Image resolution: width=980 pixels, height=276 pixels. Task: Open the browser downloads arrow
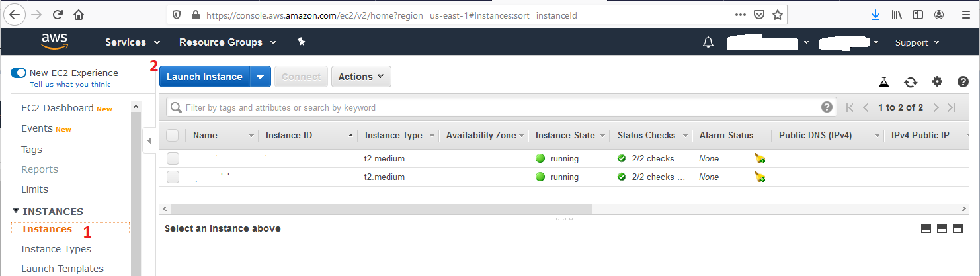tap(876, 14)
